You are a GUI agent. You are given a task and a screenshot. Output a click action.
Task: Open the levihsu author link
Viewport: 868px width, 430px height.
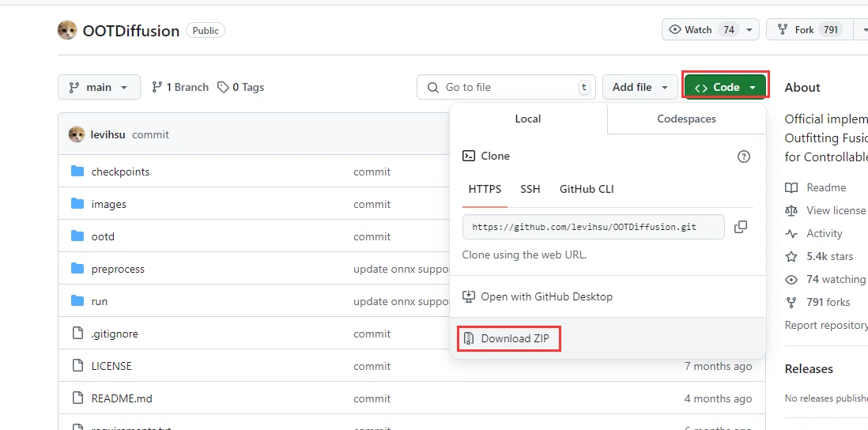click(x=108, y=134)
